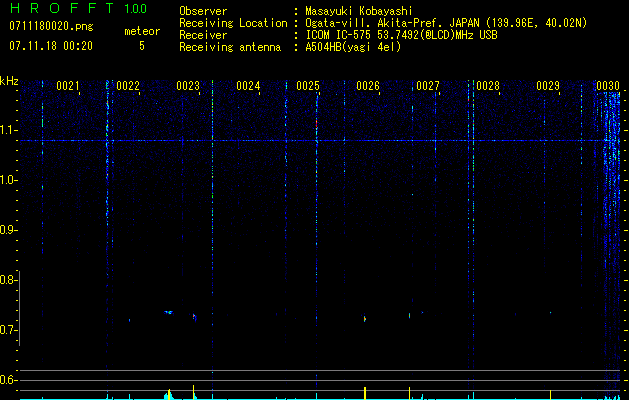This screenshot has height=400, width=629.
Task: Click the Receiver label
Action: pyautogui.click(x=203, y=35)
